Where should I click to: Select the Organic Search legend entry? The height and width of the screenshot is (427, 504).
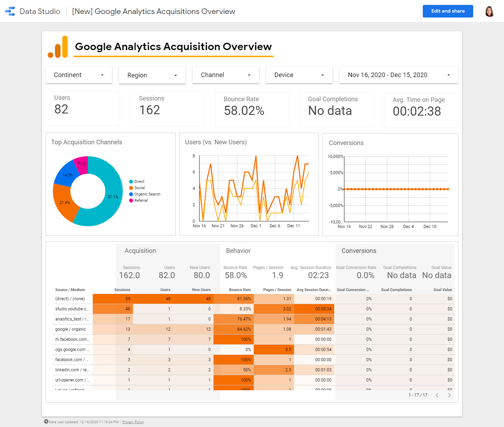coord(147,194)
